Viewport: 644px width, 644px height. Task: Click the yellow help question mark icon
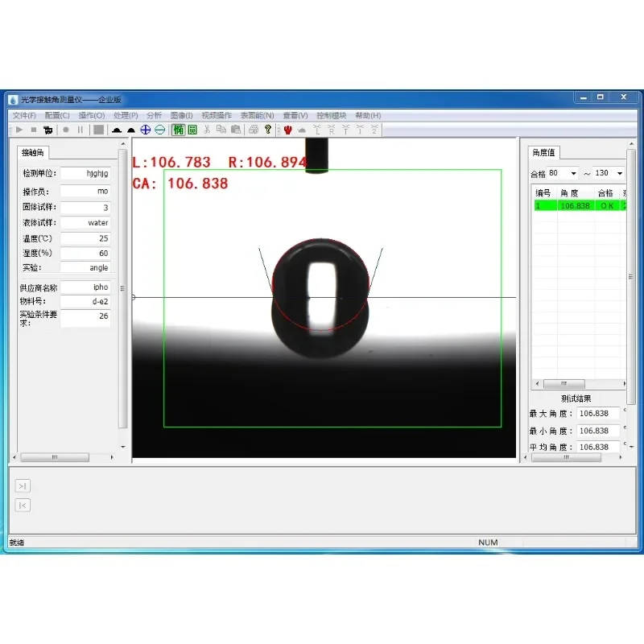click(x=268, y=130)
